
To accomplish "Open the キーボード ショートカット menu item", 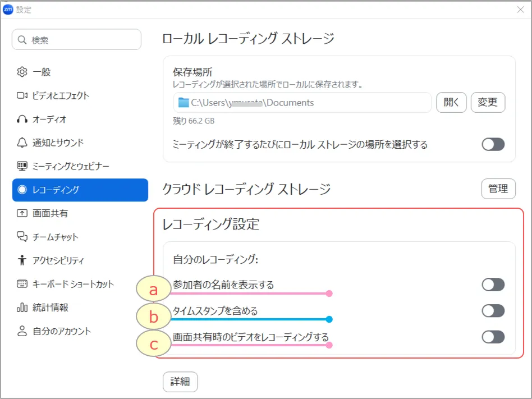I will click(73, 284).
